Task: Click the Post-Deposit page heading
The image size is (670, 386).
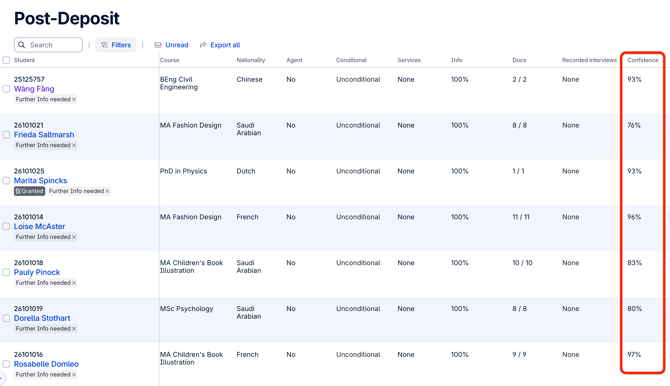Action: tap(67, 19)
